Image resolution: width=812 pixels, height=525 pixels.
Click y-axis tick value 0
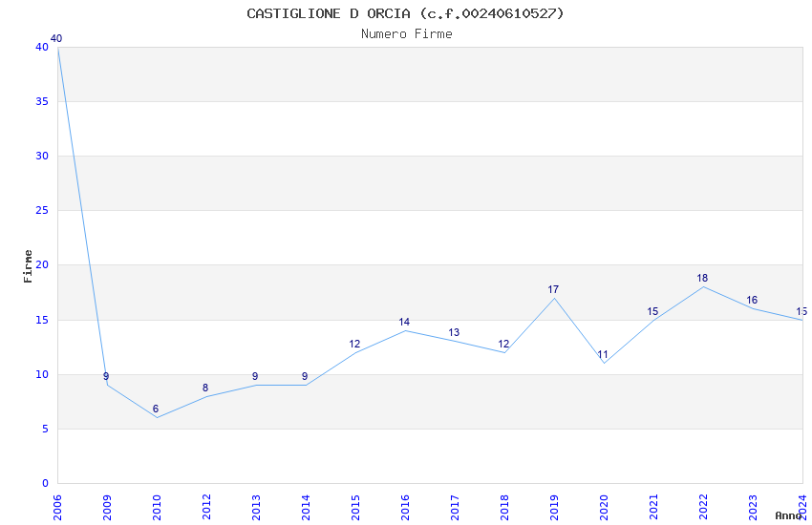(46, 483)
